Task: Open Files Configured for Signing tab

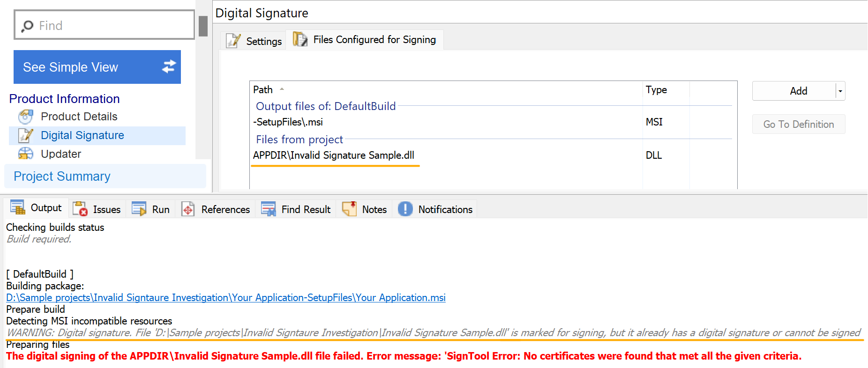Action: (365, 40)
